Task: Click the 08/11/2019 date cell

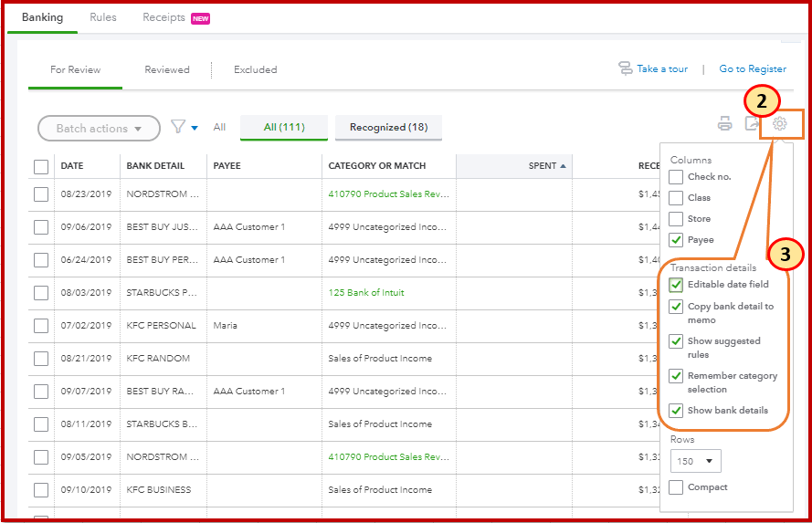Action: (86, 424)
